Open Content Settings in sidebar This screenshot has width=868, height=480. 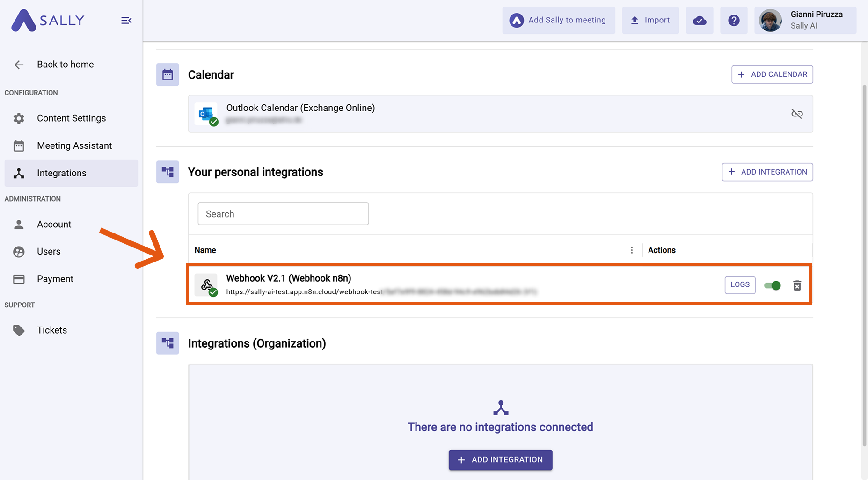pyautogui.click(x=71, y=118)
